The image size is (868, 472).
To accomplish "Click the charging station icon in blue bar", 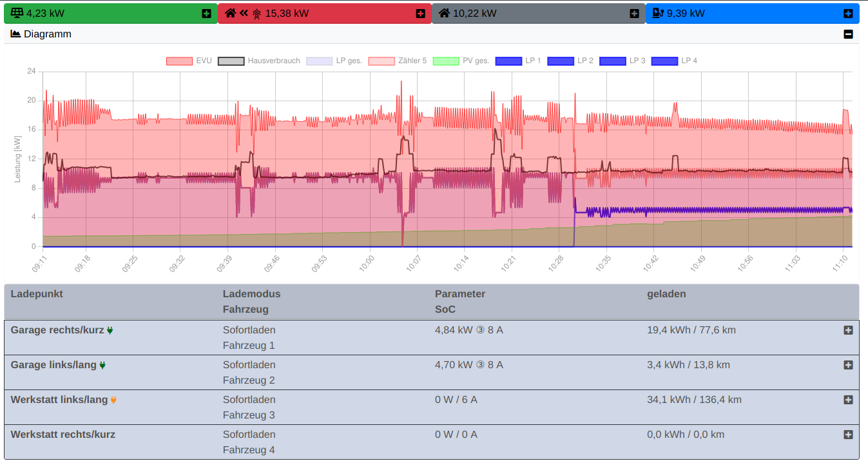I will [658, 13].
